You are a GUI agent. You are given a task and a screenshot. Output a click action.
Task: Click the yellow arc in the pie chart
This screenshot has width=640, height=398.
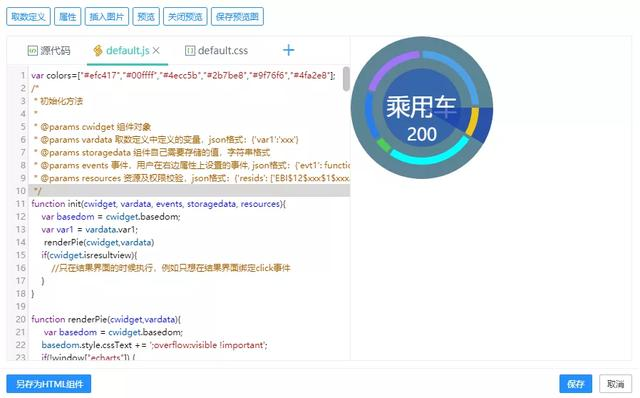click(473, 121)
